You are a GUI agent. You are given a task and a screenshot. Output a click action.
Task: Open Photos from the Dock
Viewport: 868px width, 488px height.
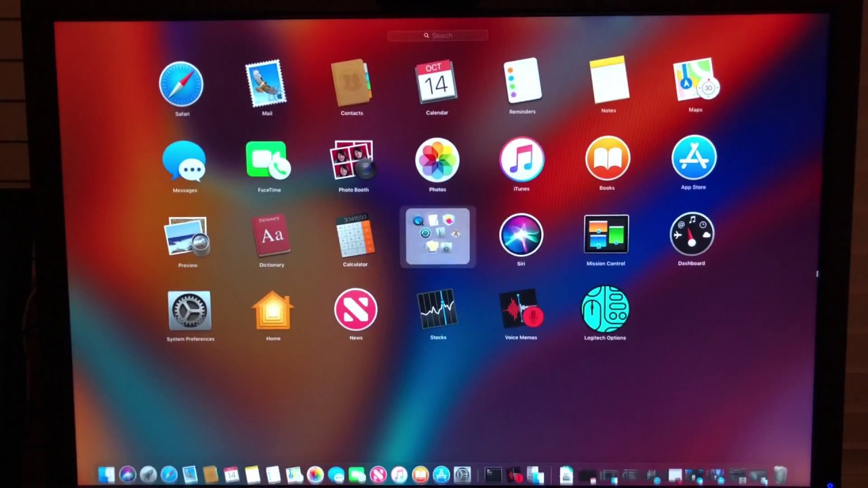pyautogui.click(x=315, y=475)
